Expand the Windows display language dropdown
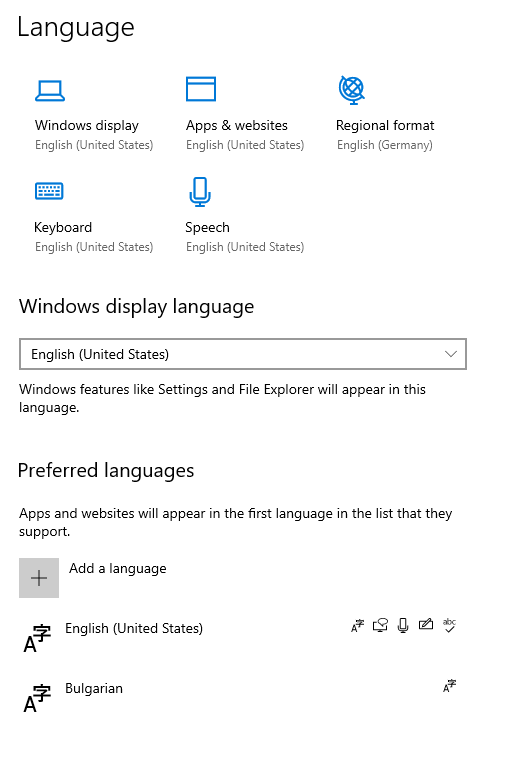The height and width of the screenshot is (780, 532). [x=243, y=354]
